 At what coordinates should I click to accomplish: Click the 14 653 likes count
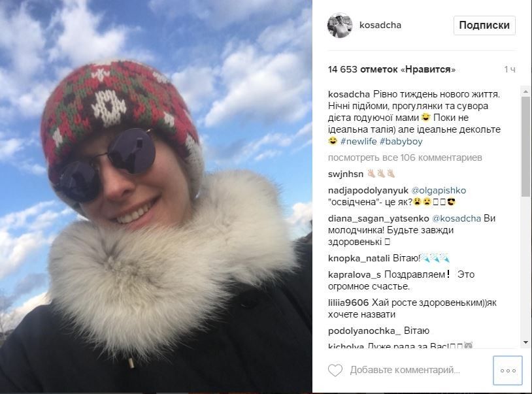tap(391, 69)
